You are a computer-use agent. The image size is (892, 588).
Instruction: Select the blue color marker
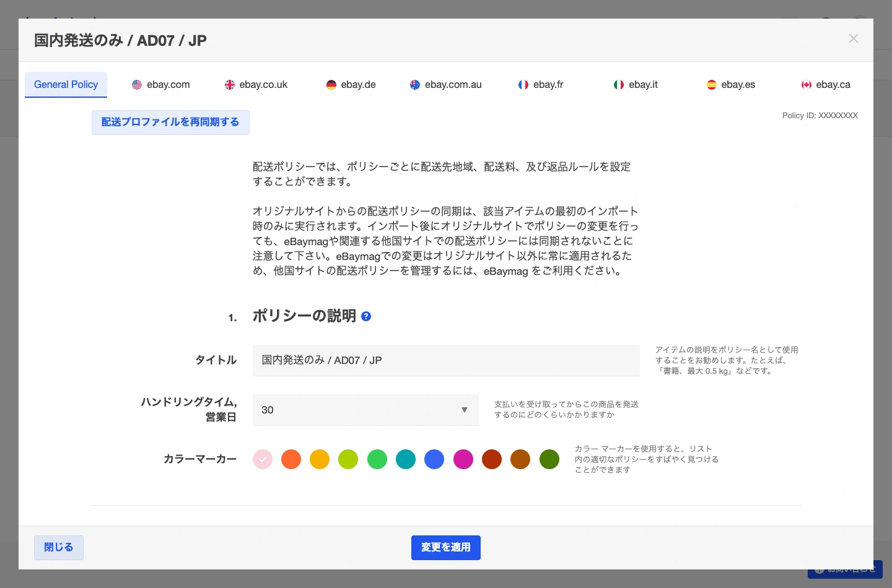point(434,459)
